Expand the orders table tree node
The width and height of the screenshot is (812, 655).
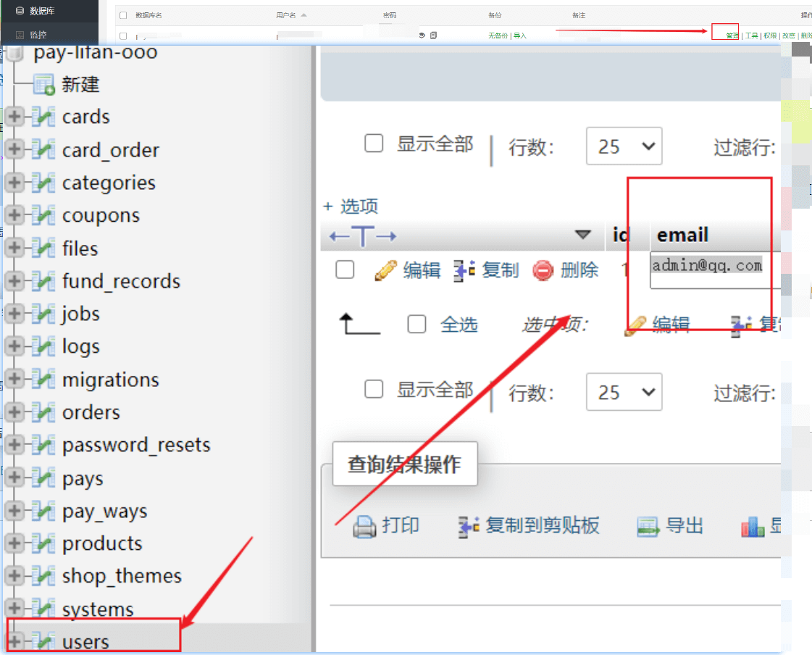pos(14,412)
